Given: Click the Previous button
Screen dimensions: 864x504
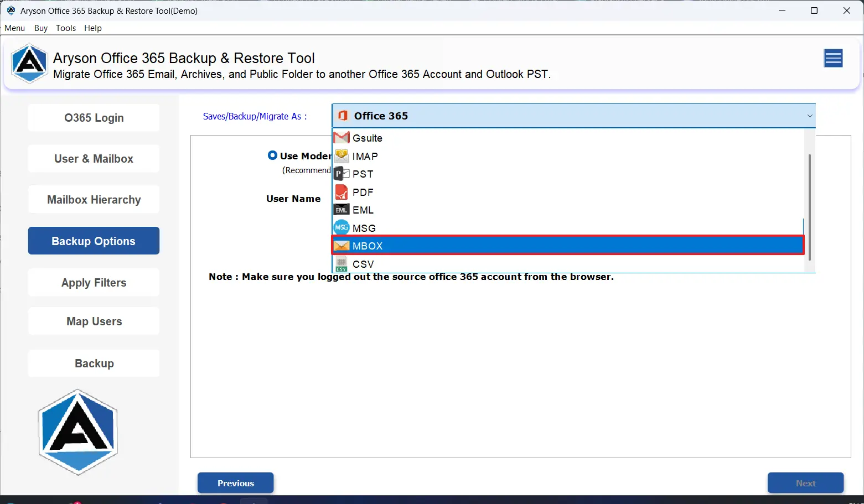Looking at the screenshot, I should pyautogui.click(x=235, y=483).
